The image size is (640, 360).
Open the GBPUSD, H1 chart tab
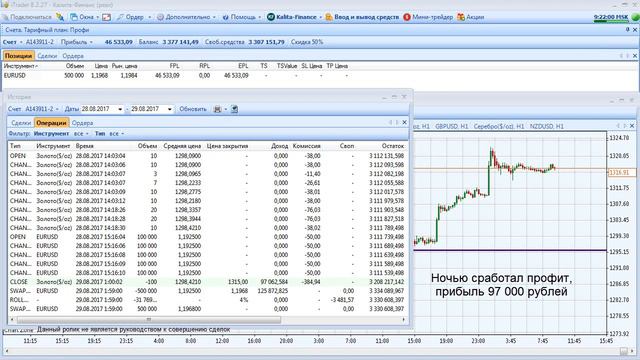point(451,127)
